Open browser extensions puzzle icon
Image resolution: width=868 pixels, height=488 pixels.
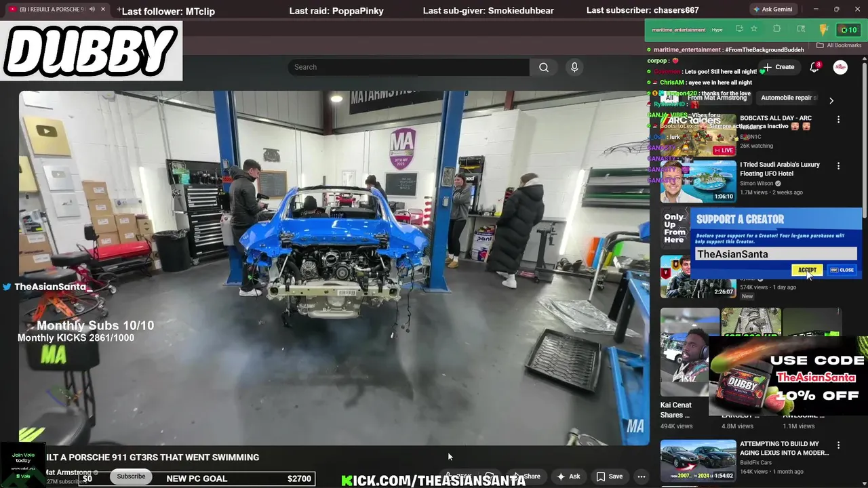click(x=776, y=29)
